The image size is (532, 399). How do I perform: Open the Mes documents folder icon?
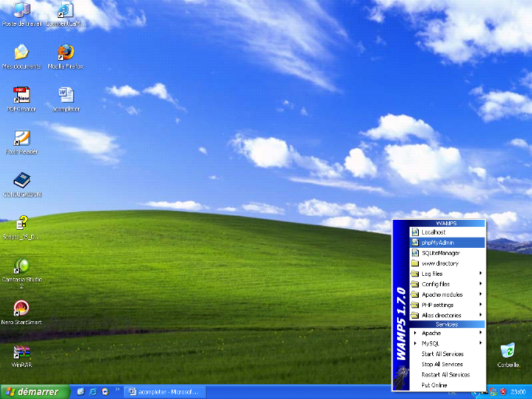pyautogui.click(x=21, y=53)
